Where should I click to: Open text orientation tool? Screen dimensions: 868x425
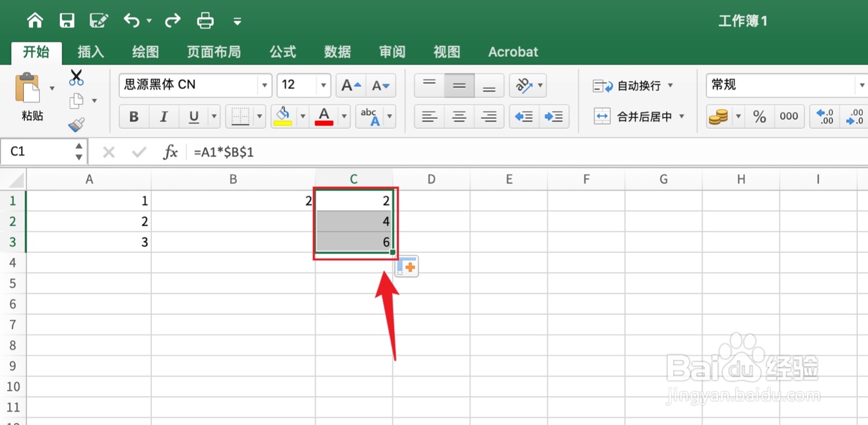pos(524,85)
